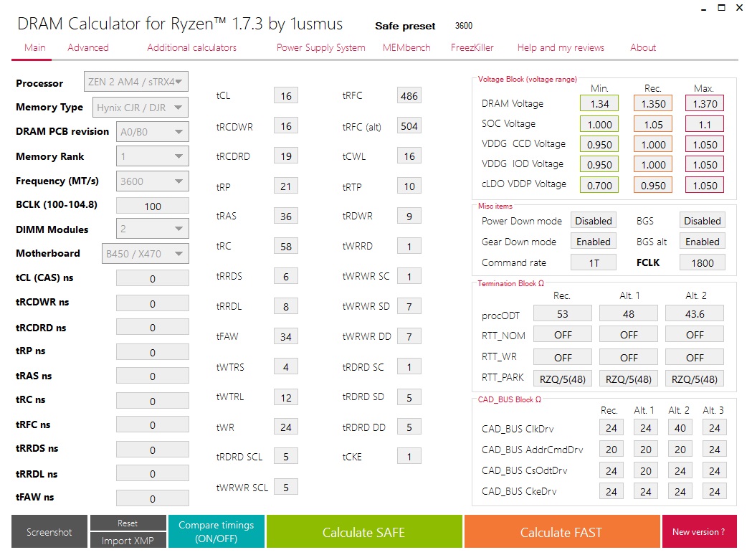Click the BGS Disabled value
Screen dimensions: 752x560
[702, 221]
